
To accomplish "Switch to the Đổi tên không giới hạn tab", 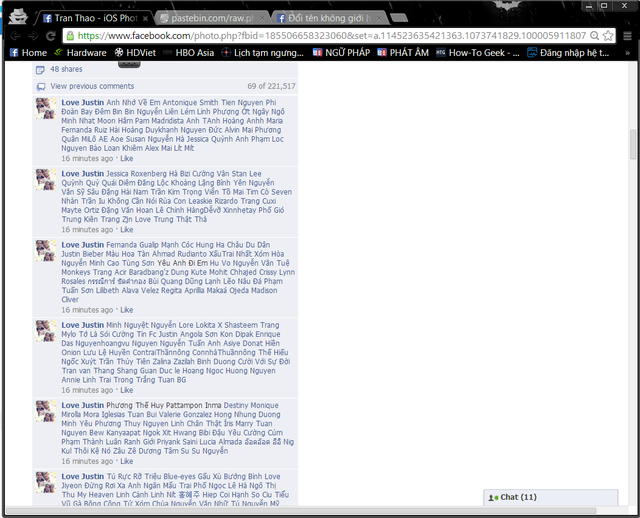I will (x=330, y=18).
